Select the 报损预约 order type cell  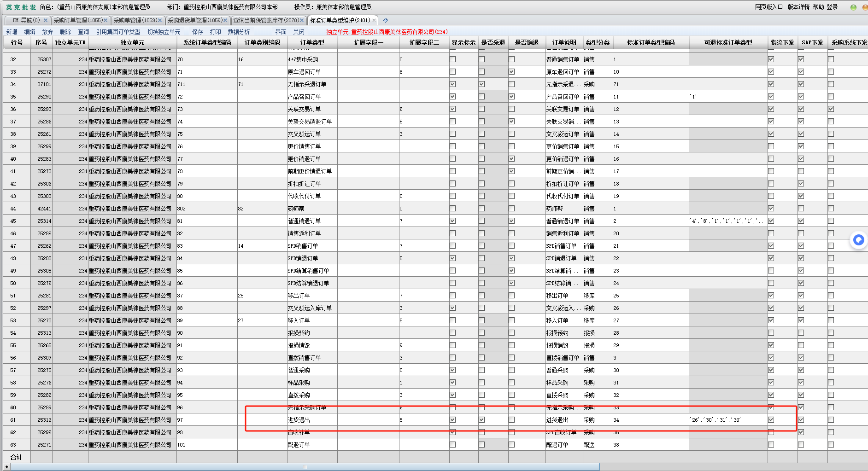(312, 333)
